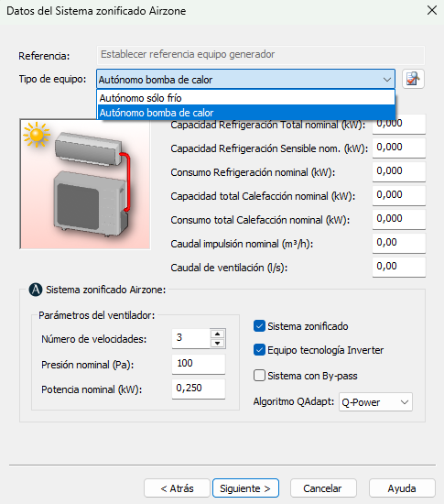This screenshot has width=444, height=504.
Task: Click Capacidad Refrigeración Total nominal field
Action: tap(399, 125)
